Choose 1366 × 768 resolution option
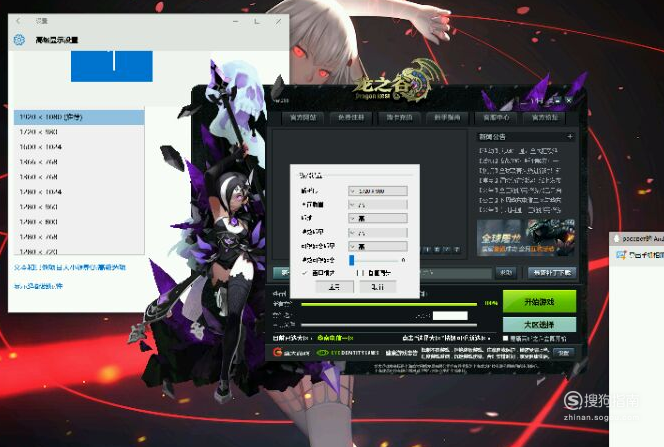Viewport: 664px width, 447px height. pos(79,162)
